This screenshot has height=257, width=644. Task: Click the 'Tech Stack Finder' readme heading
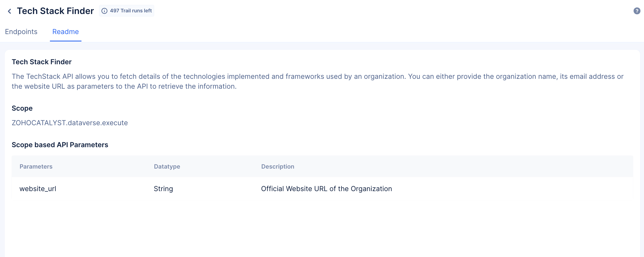tap(42, 62)
